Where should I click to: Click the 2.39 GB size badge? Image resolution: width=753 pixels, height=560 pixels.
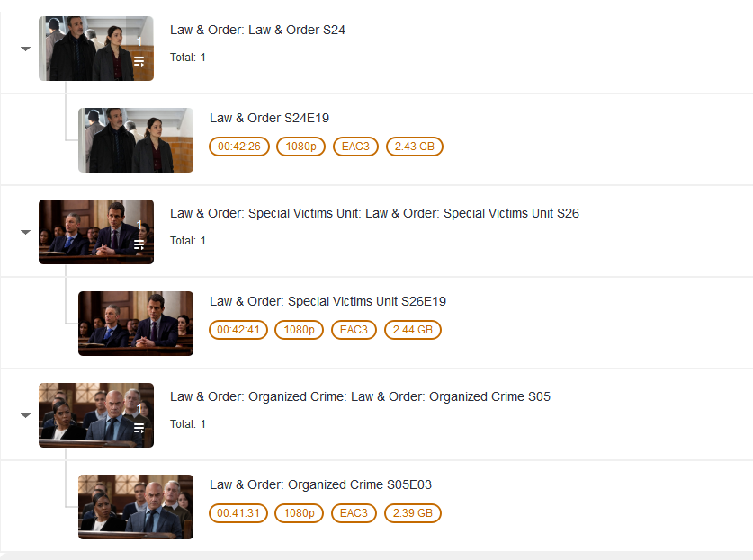pyautogui.click(x=413, y=513)
